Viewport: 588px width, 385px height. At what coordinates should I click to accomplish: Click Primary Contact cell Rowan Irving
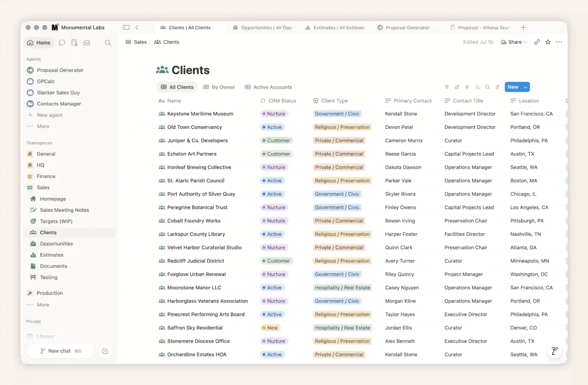coord(400,221)
